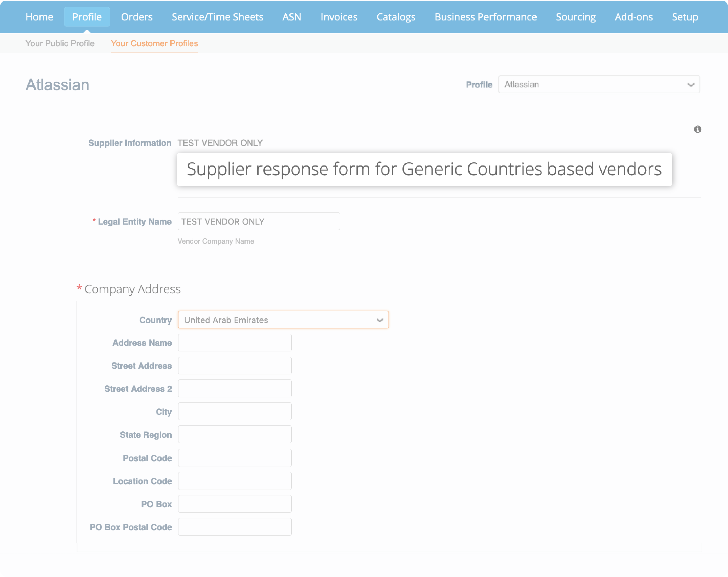Expand the Country dropdown
The image size is (728, 577).
click(283, 320)
